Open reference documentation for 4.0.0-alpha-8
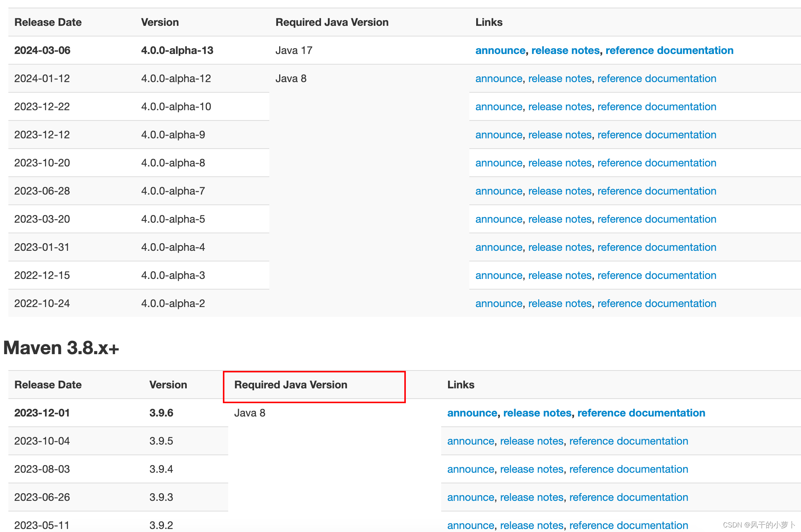 click(657, 163)
